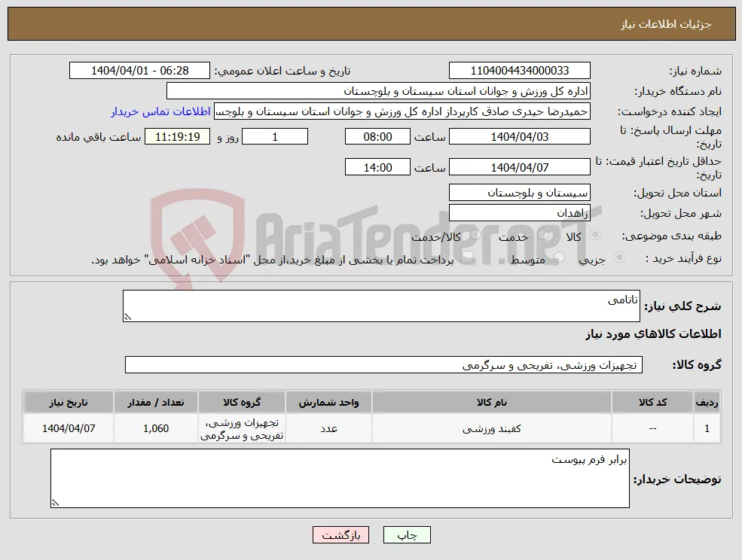The width and height of the screenshot is (742, 560).
Task: Select the خدمت radio button
Action: [544, 235]
